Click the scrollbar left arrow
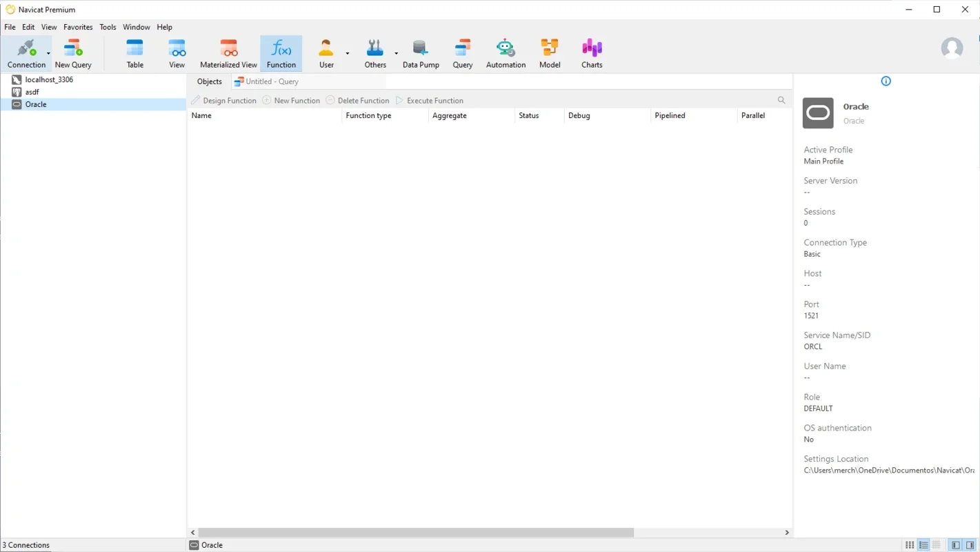 tap(193, 533)
